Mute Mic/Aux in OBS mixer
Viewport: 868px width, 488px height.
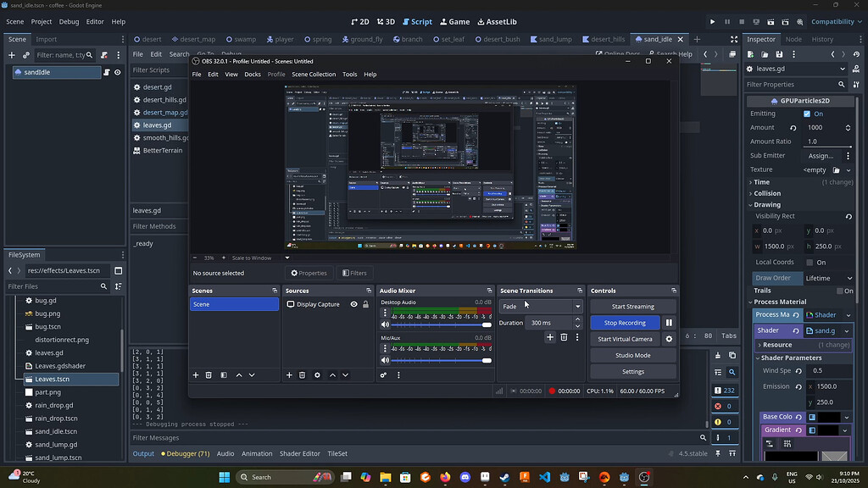tap(386, 360)
